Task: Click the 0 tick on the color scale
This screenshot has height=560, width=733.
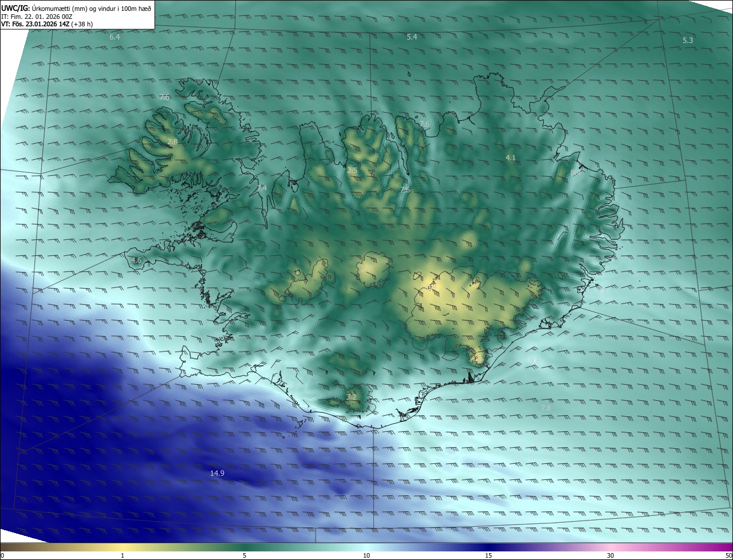Action: [x=2, y=555]
